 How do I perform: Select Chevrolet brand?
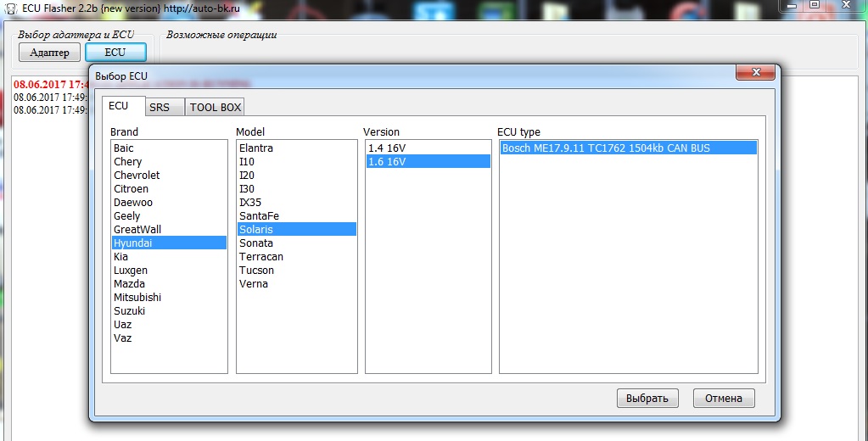169,175
